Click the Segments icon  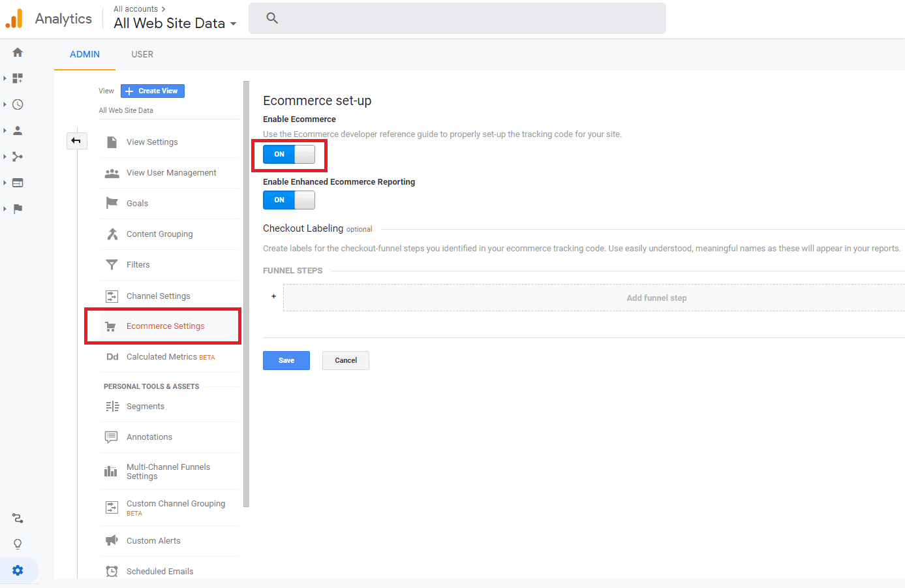click(x=112, y=407)
